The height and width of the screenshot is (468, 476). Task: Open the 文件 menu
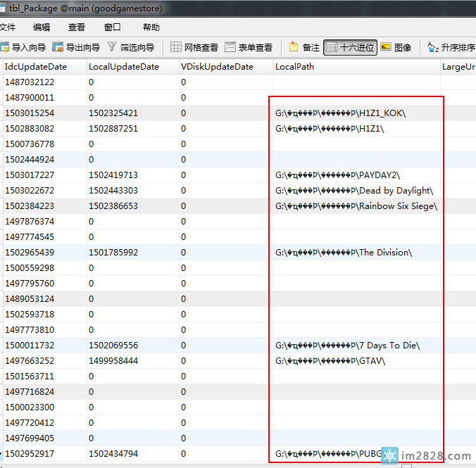click(7, 27)
